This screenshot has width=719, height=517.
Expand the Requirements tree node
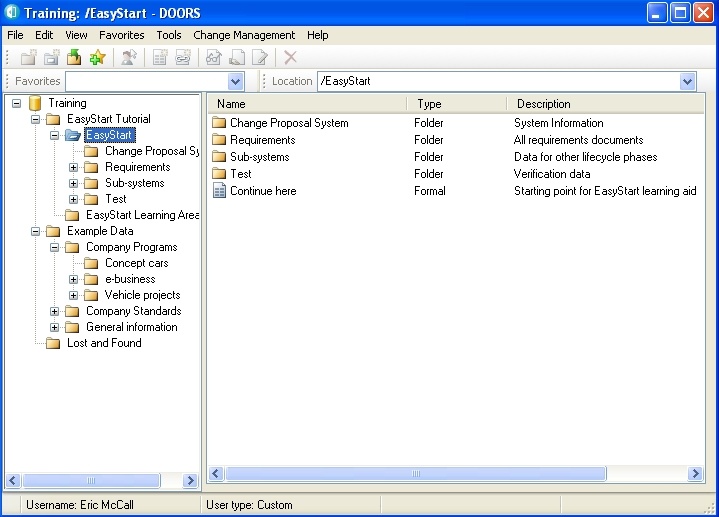pyautogui.click(x=73, y=167)
